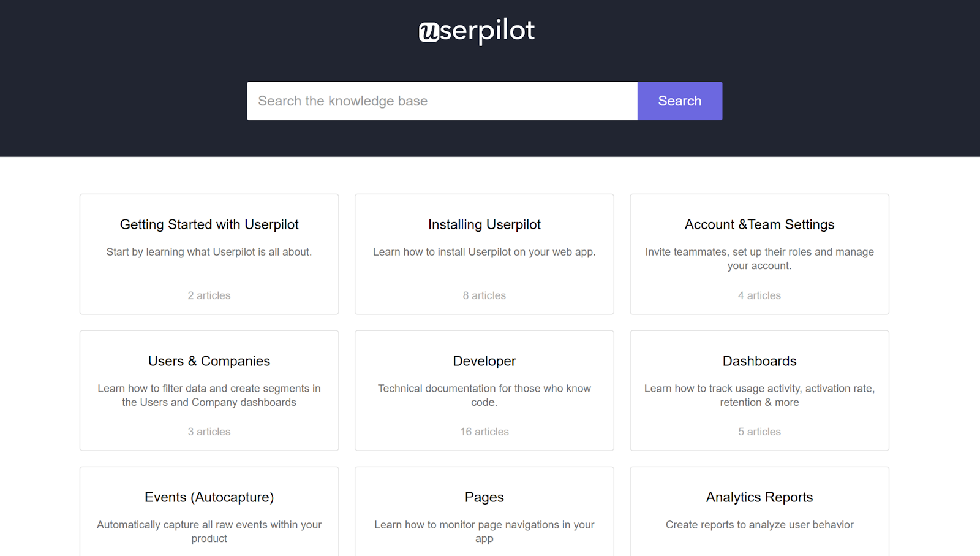Focus the knowledge base search field

pos(442,101)
